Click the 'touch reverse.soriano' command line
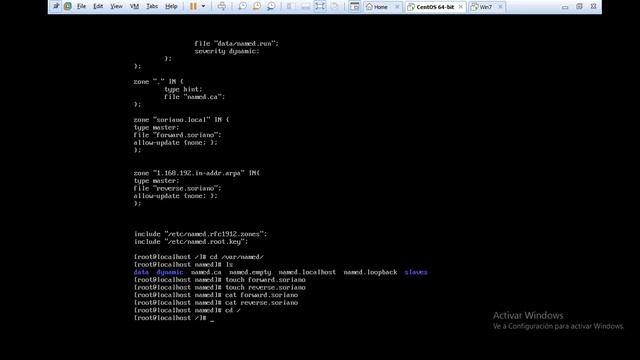Screen dimensions: 640x360 tap(220, 287)
